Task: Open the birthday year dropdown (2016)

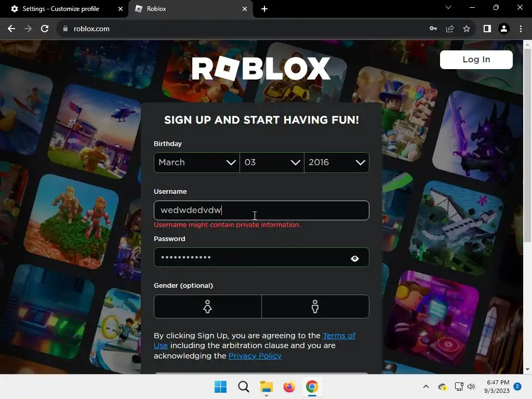Action: 337,163
